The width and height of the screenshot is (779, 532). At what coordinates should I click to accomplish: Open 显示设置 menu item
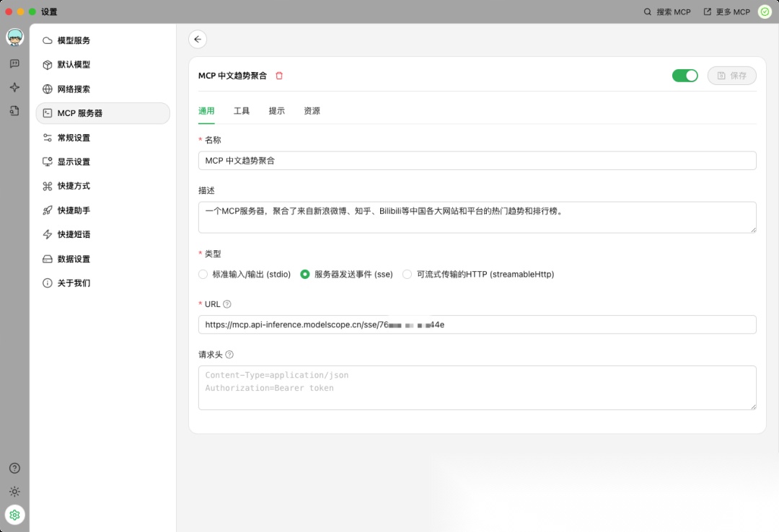pyautogui.click(x=103, y=161)
